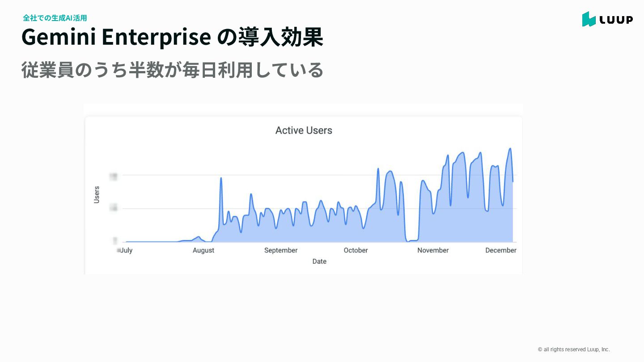Click the 全社での生成AI活用 section label
Image resolution: width=644 pixels, height=362 pixels.
55,18
